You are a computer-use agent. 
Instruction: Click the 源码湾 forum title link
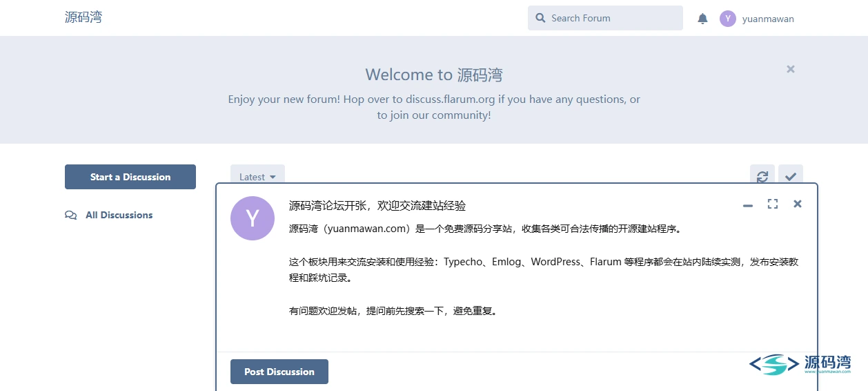point(83,18)
